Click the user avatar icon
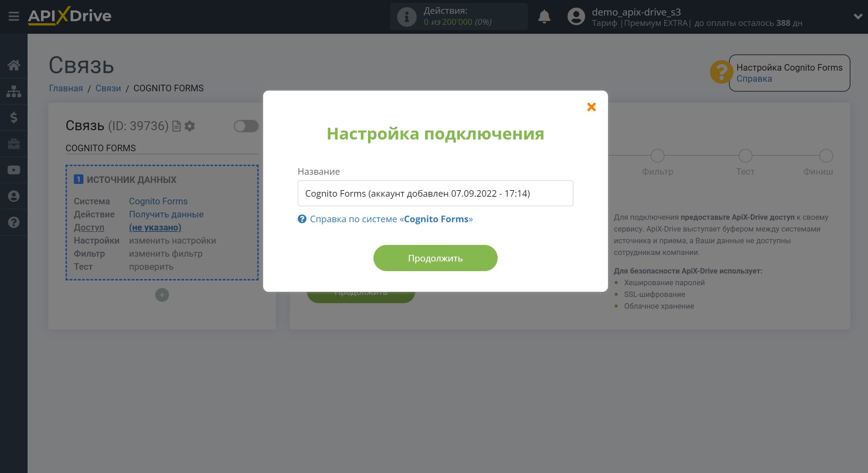Viewport: 868px width, 473px height. 576,16
